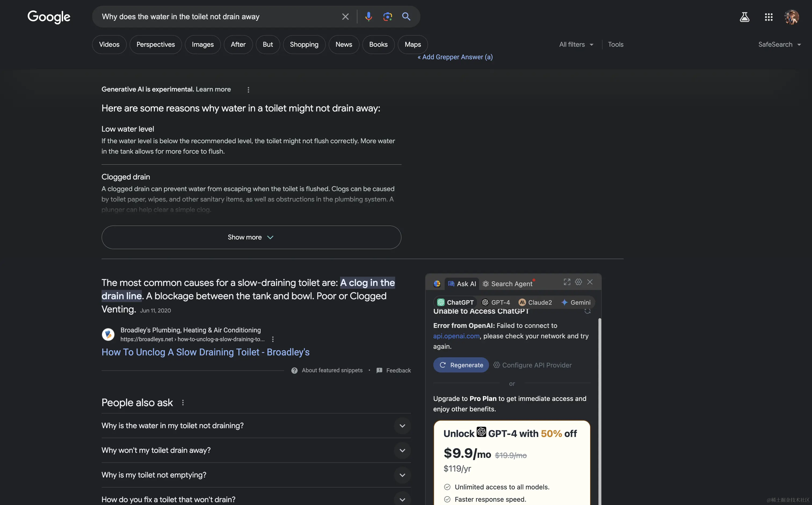Switch to the Search Agent tab
Image resolution: width=812 pixels, height=505 pixels.
click(x=507, y=284)
